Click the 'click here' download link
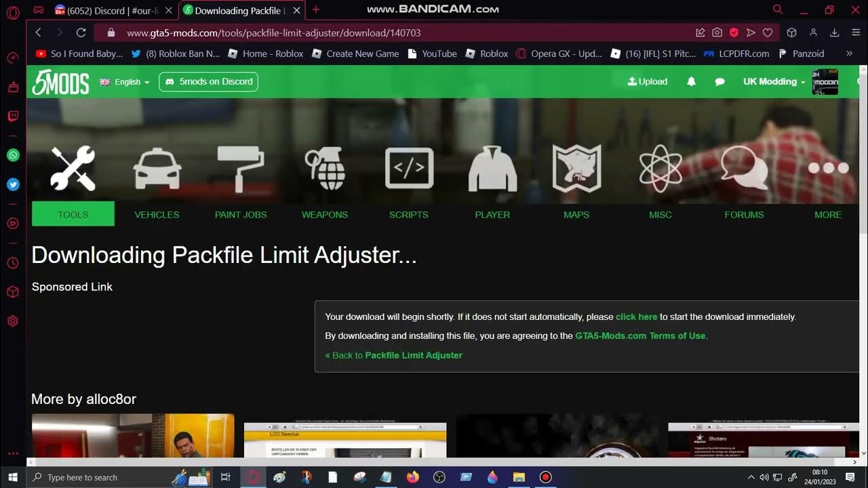Viewport: 868px width, 488px height. pyautogui.click(x=636, y=317)
